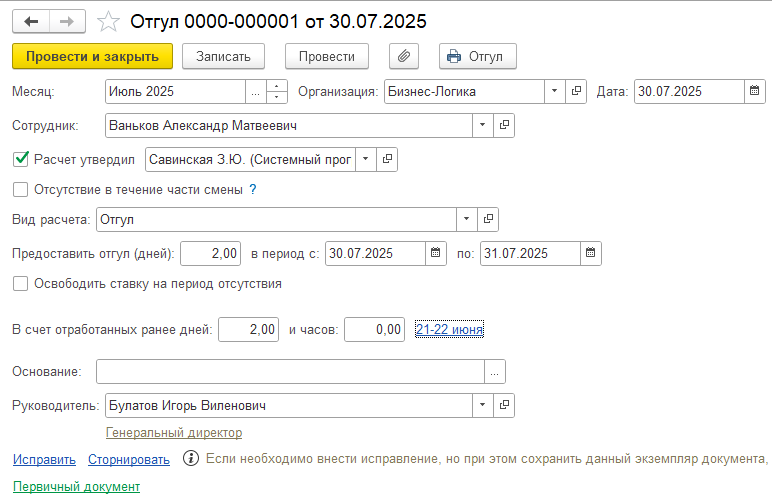Click the period end date 31.07.2025 field

[530, 253]
